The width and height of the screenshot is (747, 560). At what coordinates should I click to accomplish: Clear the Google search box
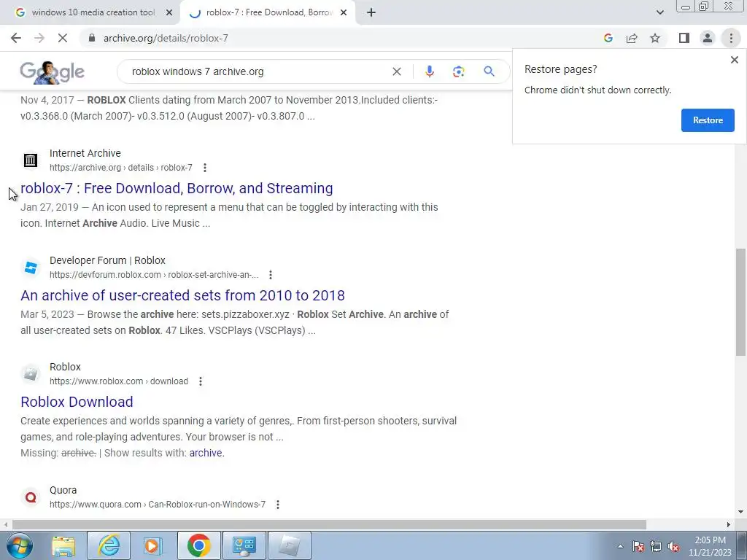tap(396, 71)
